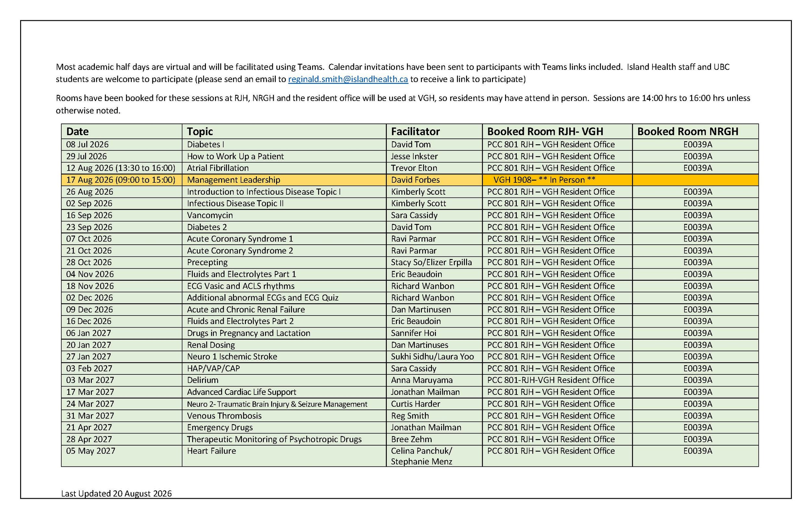This screenshot has width=812, height=519.
Task: Click the Sukhi Sidhu/Laura Yoo cell
Action: click(434, 357)
